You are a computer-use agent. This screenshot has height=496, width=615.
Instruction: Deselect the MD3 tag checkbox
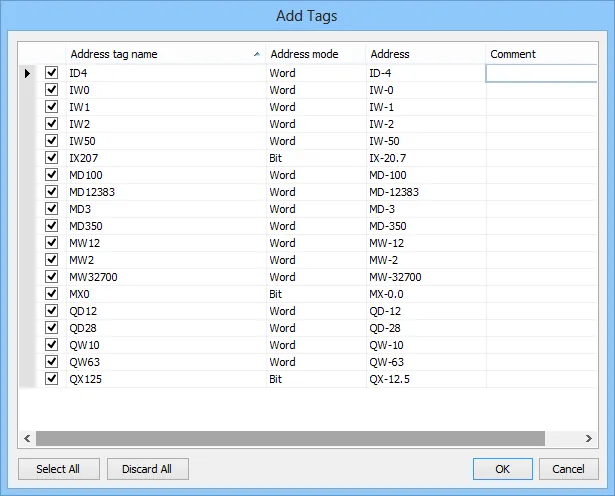51,209
